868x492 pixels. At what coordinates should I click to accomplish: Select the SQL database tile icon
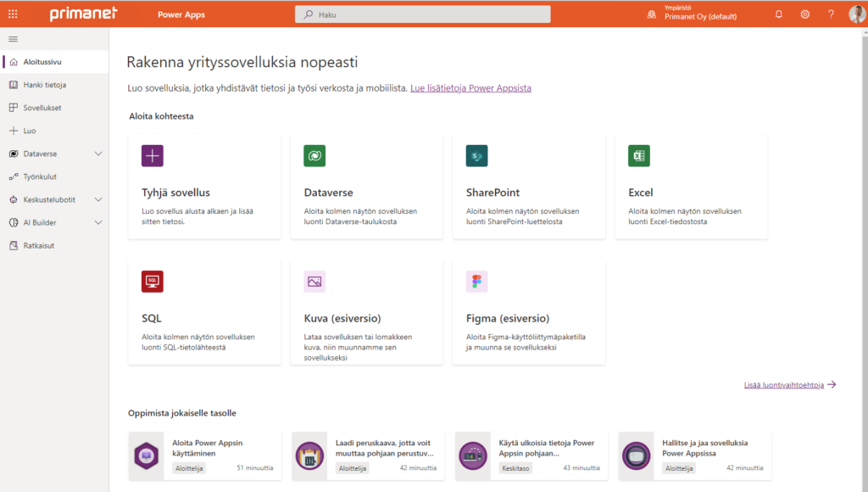click(153, 282)
